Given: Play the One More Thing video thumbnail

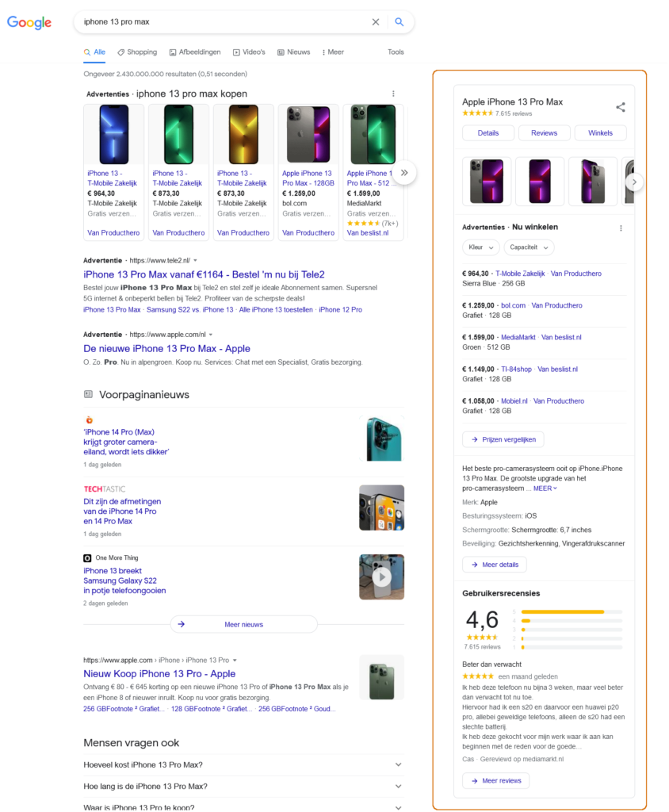Looking at the screenshot, I should (x=381, y=577).
